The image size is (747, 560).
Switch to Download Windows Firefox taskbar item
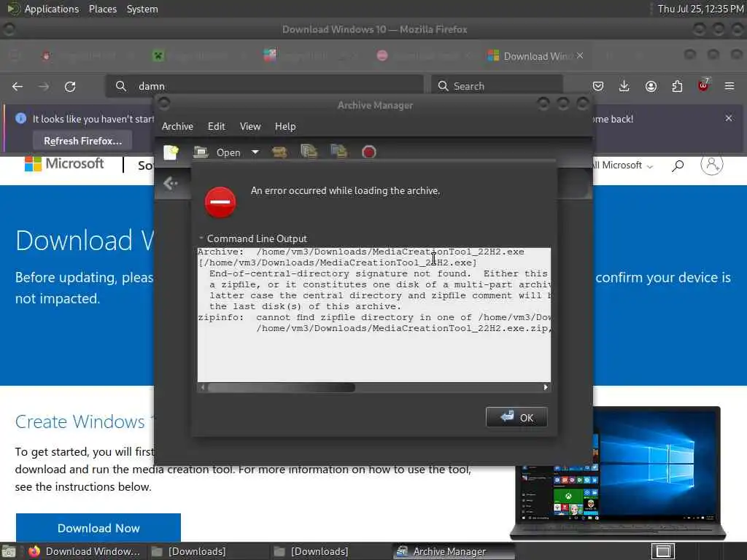85,551
